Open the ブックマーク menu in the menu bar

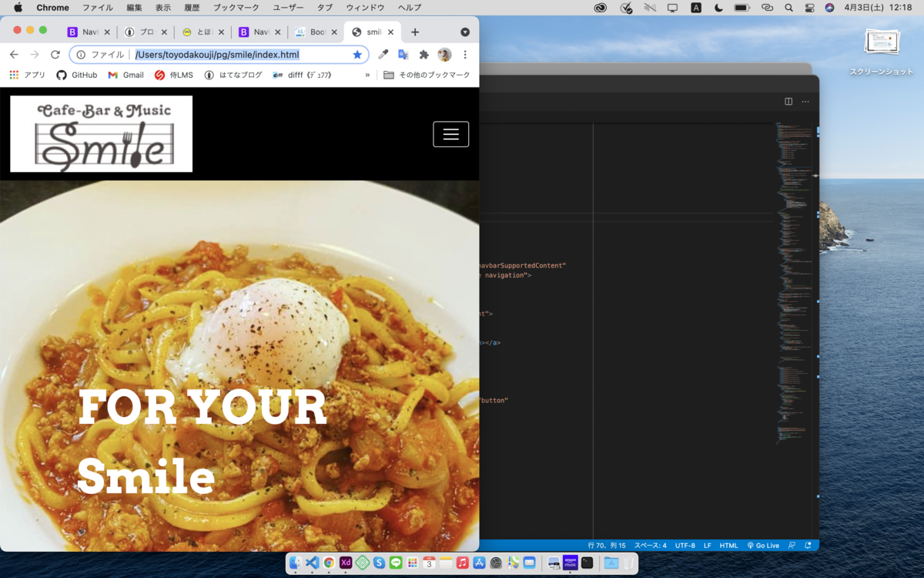[x=236, y=8]
